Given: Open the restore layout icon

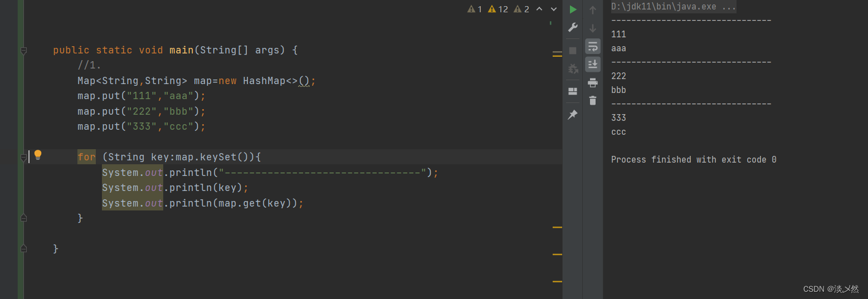Looking at the screenshot, I should (573, 91).
